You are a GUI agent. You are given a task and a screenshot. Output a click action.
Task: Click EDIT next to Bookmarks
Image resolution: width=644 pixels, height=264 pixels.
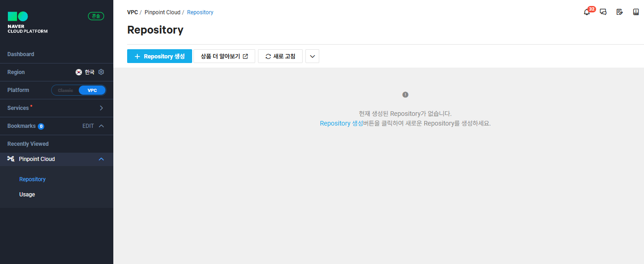coord(88,126)
